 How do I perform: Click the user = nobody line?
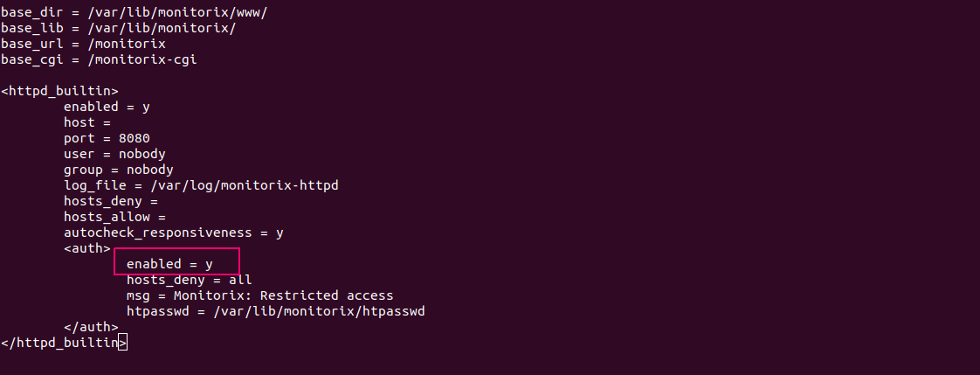pyautogui.click(x=114, y=154)
